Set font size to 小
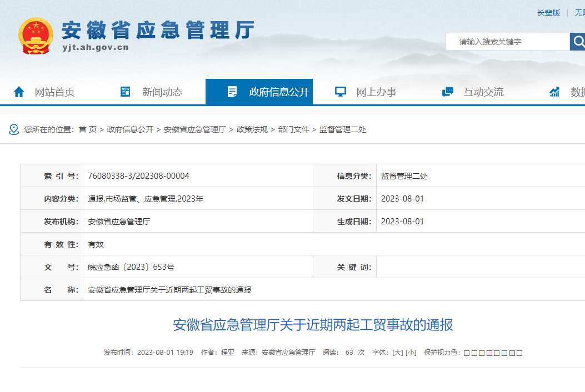The width and height of the screenshot is (585, 392). point(411,353)
